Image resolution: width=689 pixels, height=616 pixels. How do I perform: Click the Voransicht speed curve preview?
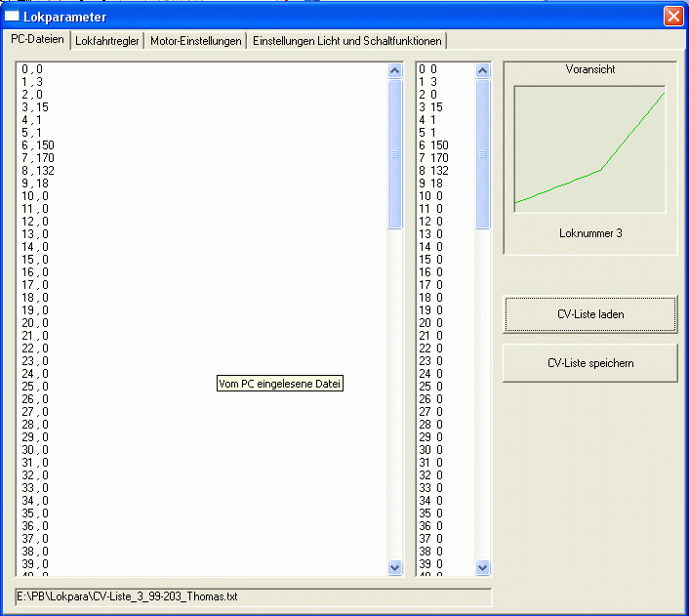coord(589,148)
